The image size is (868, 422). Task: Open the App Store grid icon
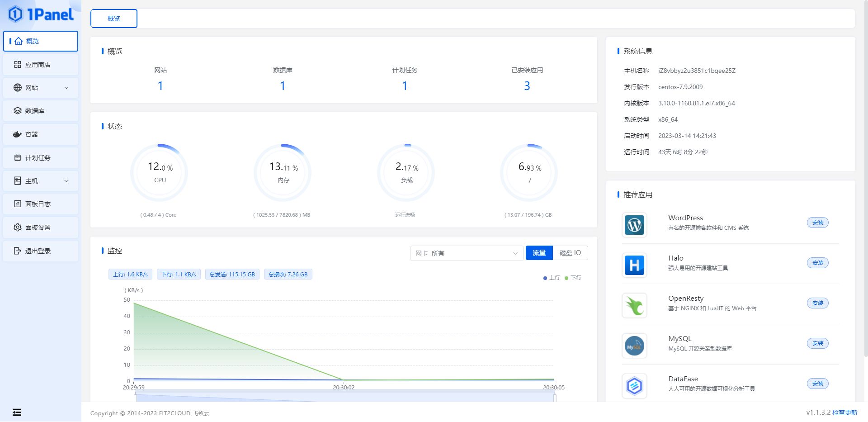click(18, 65)
